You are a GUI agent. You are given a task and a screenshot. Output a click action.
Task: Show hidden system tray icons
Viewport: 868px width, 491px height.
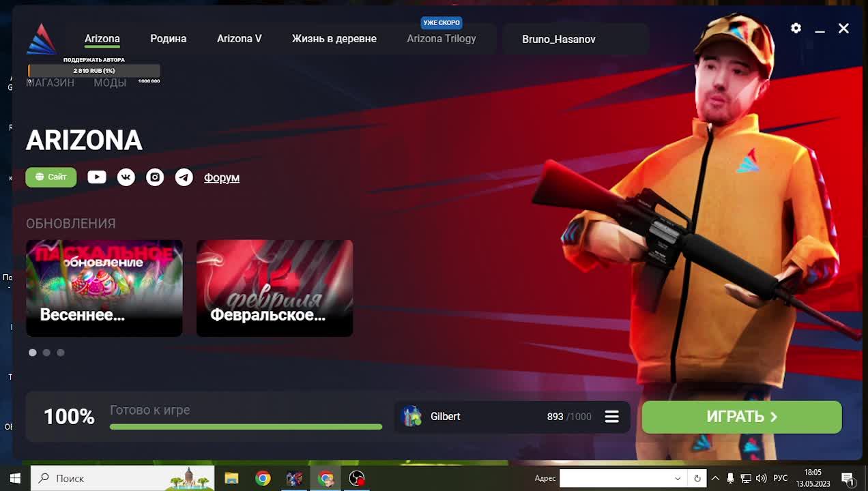click(715, 478)
